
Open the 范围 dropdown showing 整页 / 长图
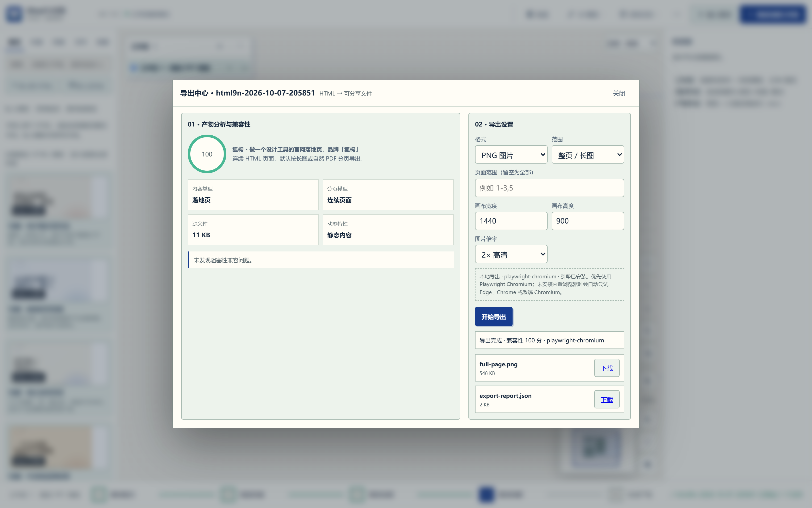coord(587,154)
